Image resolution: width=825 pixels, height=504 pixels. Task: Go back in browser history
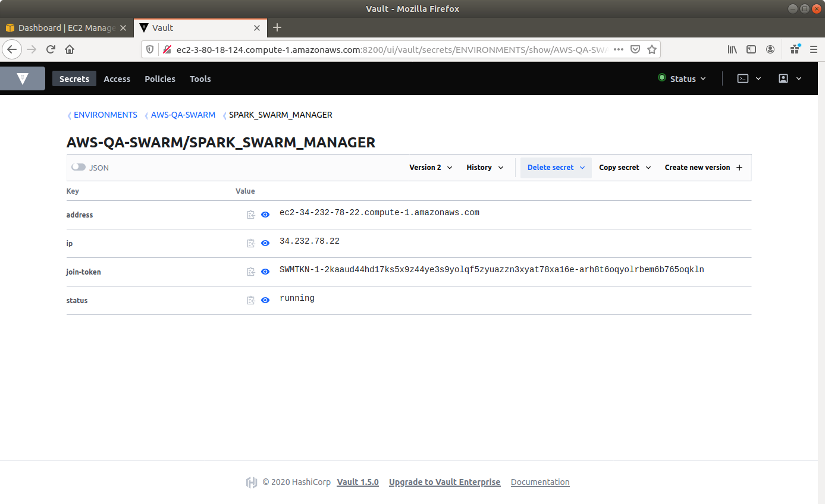click(12, 49)
